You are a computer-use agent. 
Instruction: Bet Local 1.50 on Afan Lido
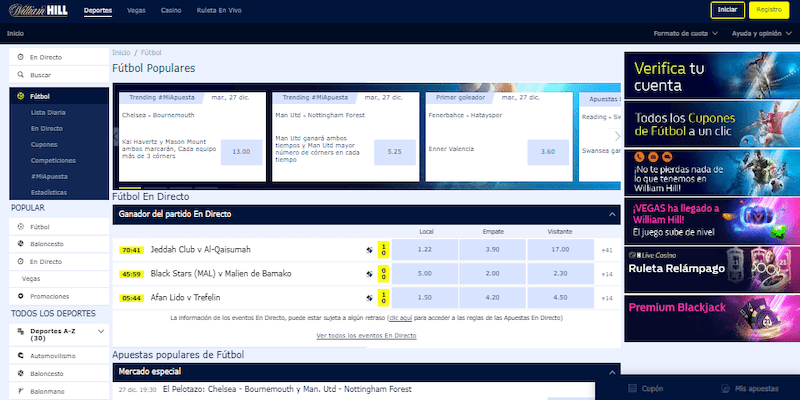click(424, 297)
